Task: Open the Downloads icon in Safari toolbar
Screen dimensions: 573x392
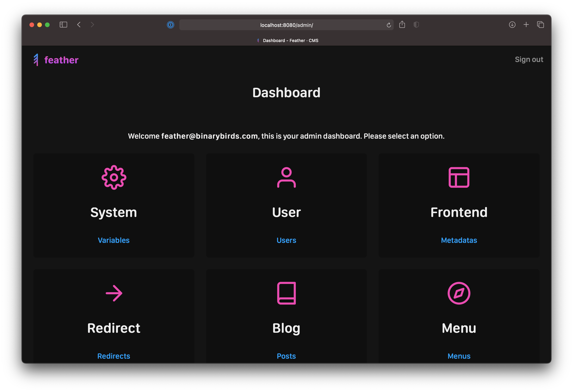Action: pyautogui.click(x=512, y=25)
